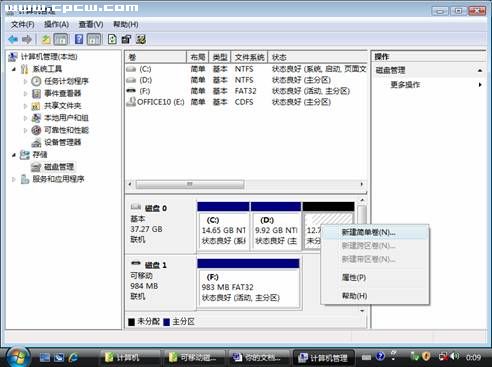Select the (D:) 9.92 GB partition block

pos(276,226)
